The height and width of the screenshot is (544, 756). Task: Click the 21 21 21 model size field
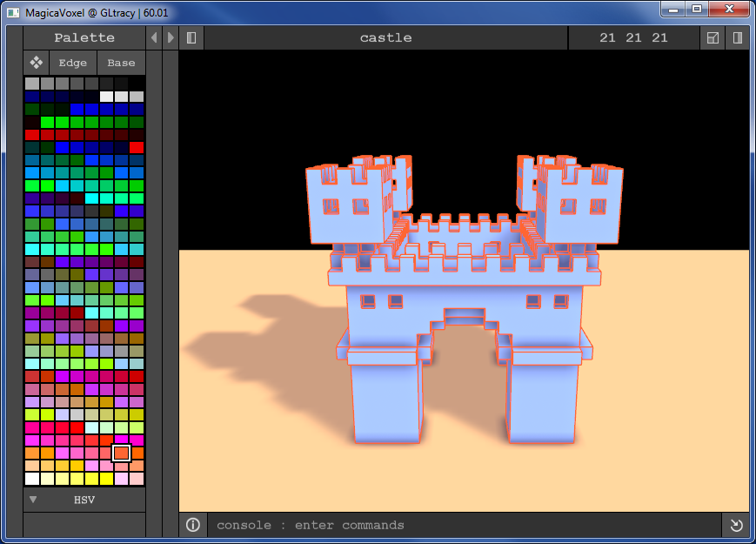[633, 37]
